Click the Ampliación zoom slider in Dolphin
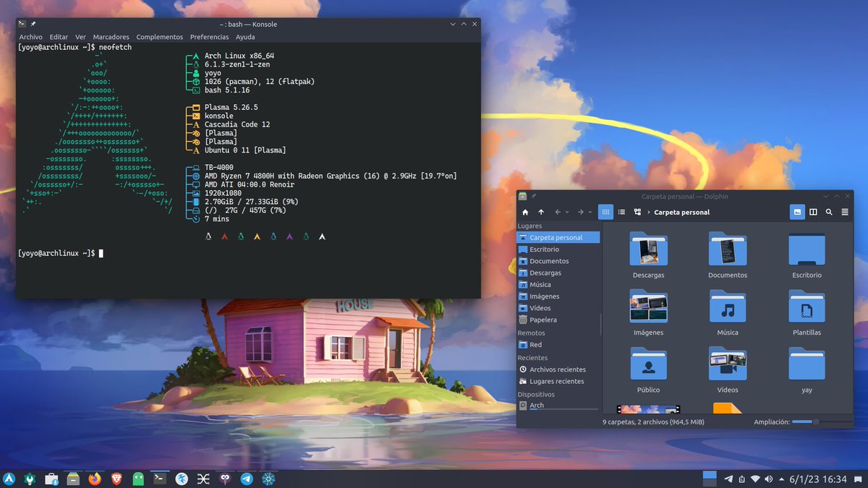The height and width of the screenshot is (488, 868). [821, 421]
